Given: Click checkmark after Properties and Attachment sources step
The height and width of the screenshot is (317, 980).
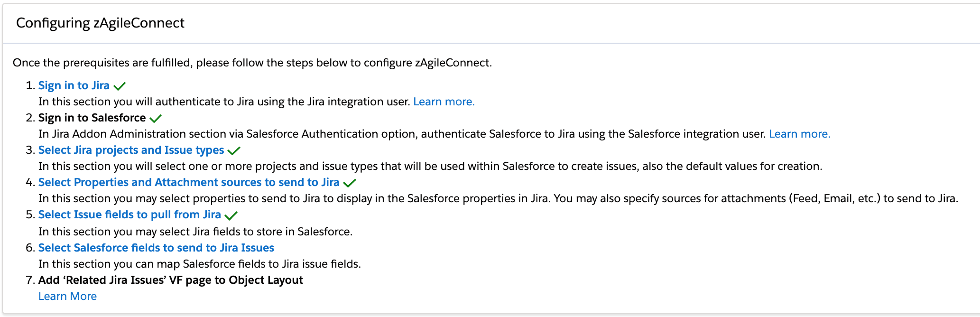Looking at the screenshot, I should pyautogui.click(x=350, y=183).
